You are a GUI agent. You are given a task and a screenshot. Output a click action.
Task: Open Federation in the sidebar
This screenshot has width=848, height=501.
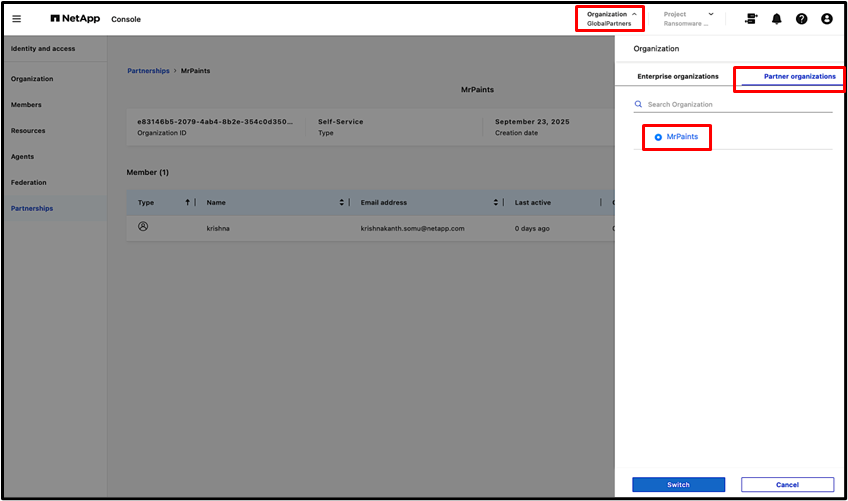[x=29, y=182]
